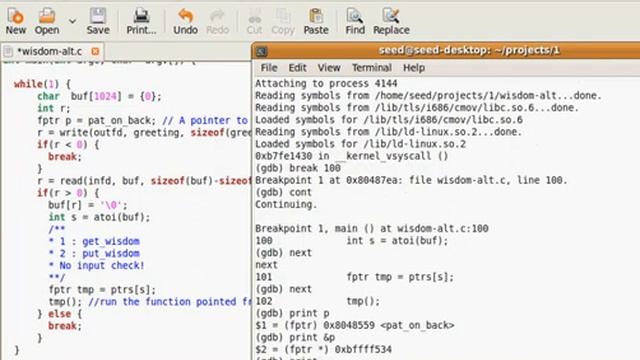Open the Terminal menu

tap(372, 68)
